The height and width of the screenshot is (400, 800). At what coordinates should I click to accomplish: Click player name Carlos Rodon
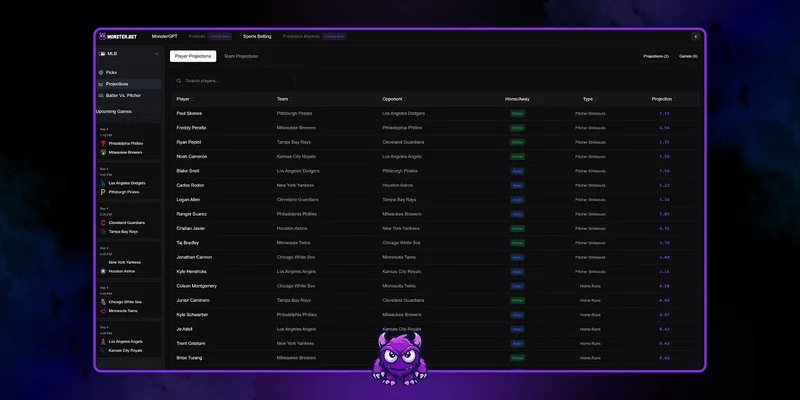[x=189, y=185]
